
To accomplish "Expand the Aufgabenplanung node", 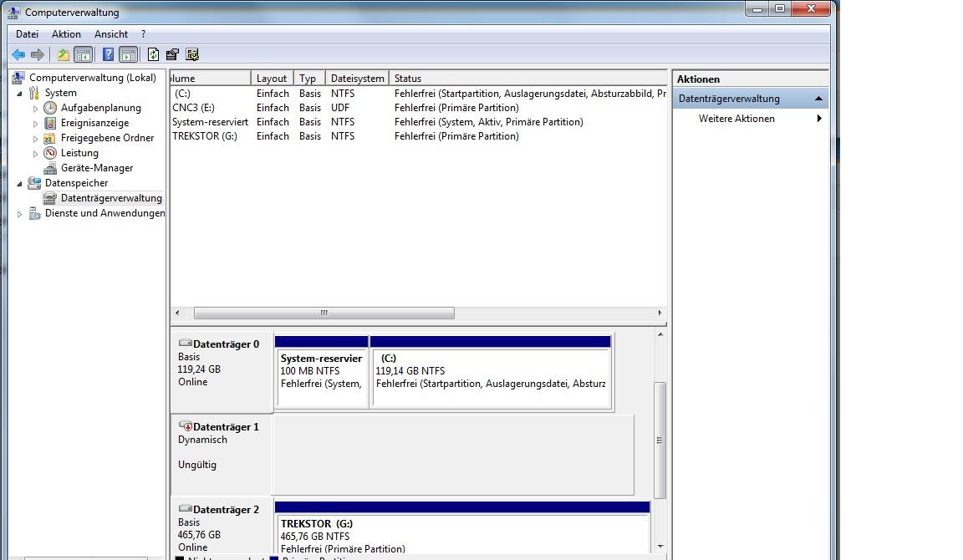I will [35, 108].
